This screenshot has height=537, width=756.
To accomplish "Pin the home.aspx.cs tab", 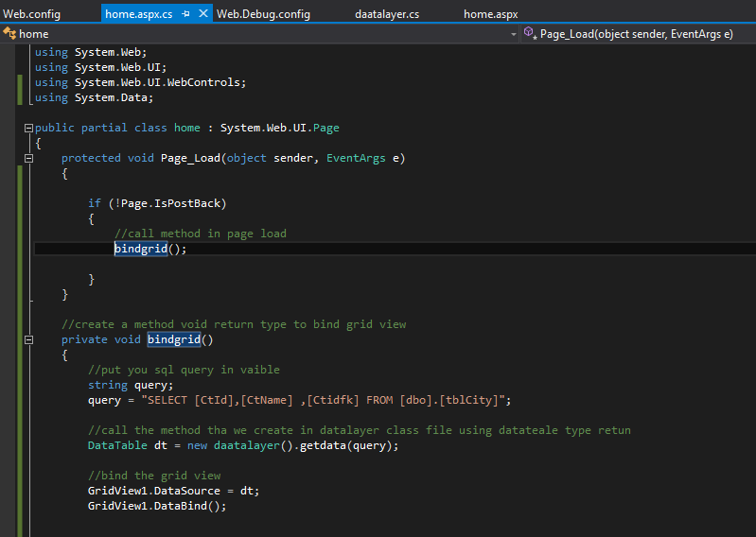I will [x=186, y=14].
